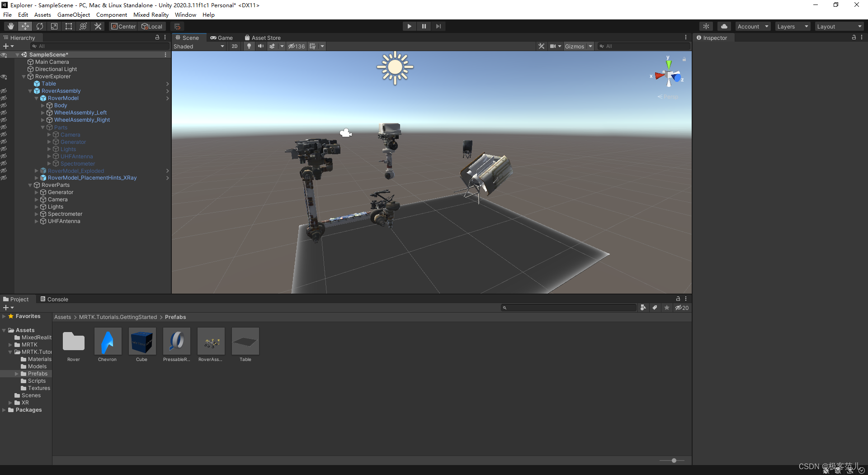This screenshot has height=475, width=868.
Task: Open Inspector panel options menu
Action: [862, 38]
